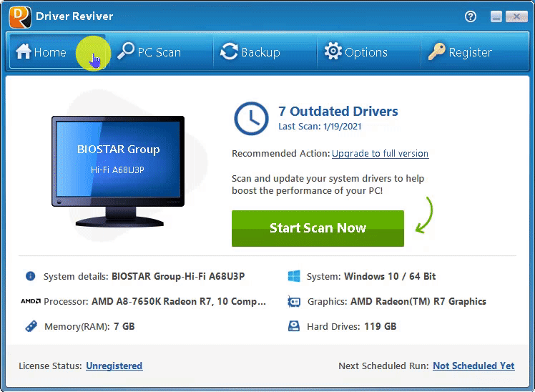
Task: Go to the Backup tab
Action: (250, 52)
